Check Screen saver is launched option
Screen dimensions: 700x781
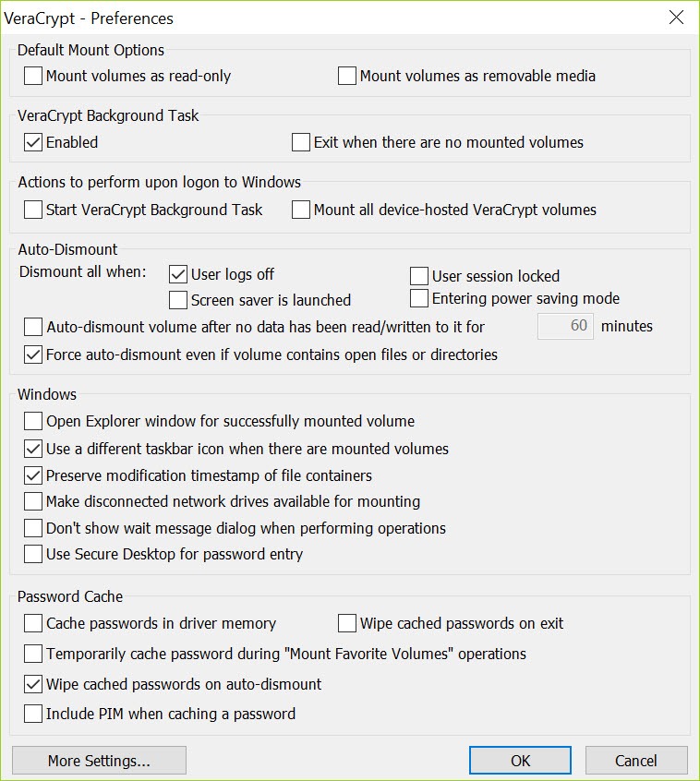(x=178, y=300)
